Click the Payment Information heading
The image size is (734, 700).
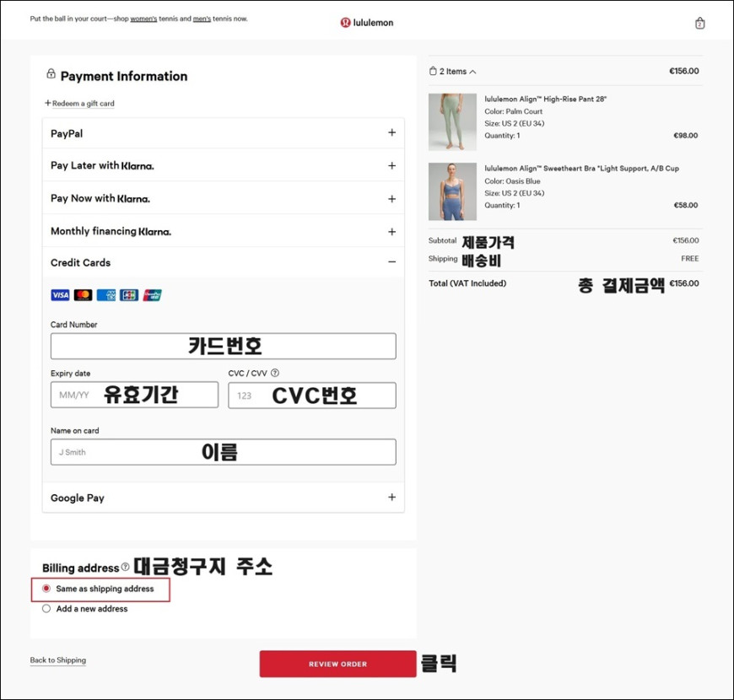pyautogui.click(x=123, y=76)
